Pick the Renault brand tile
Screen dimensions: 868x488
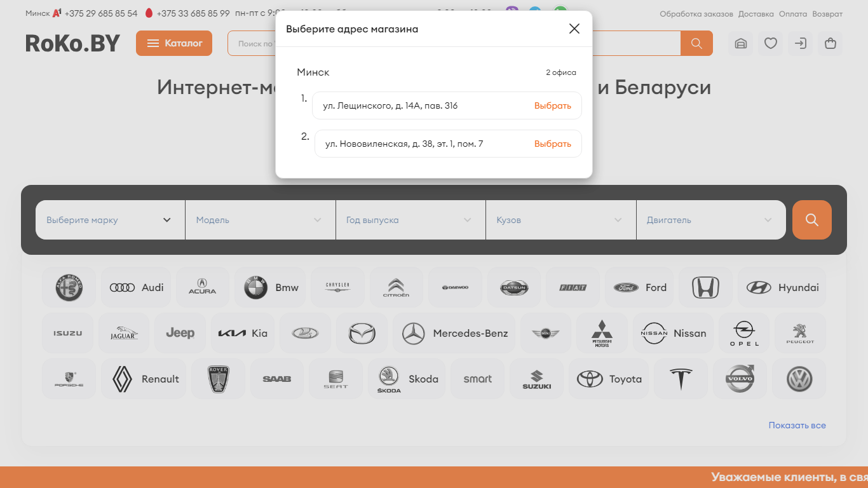[x=144, y=379]
